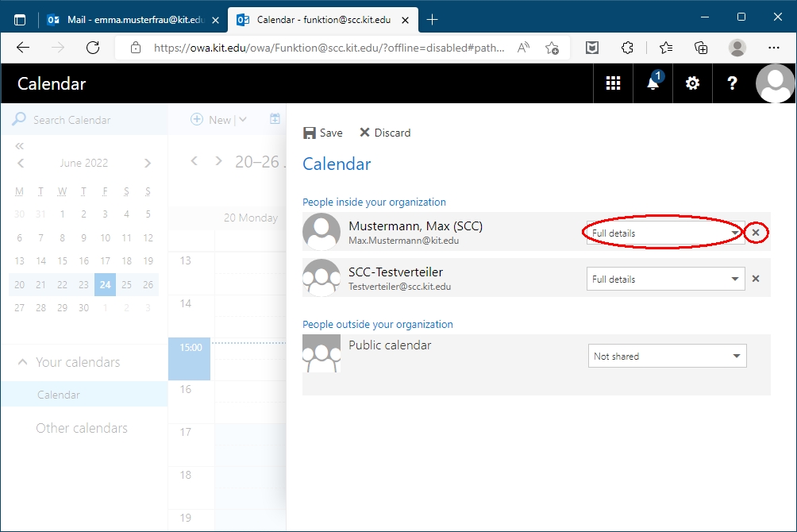
Task: Open the app launcher grid icon
Action: tap(613, 83)
